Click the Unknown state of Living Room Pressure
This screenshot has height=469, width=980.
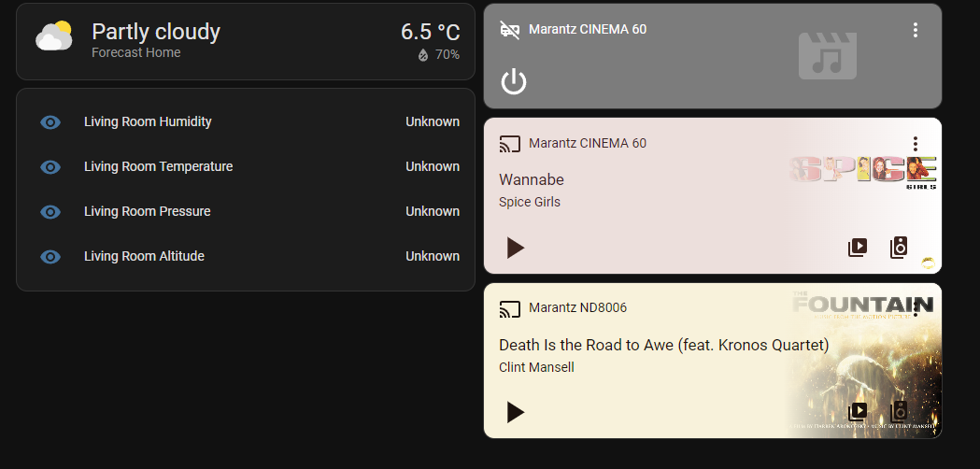[x=433, y=211]
